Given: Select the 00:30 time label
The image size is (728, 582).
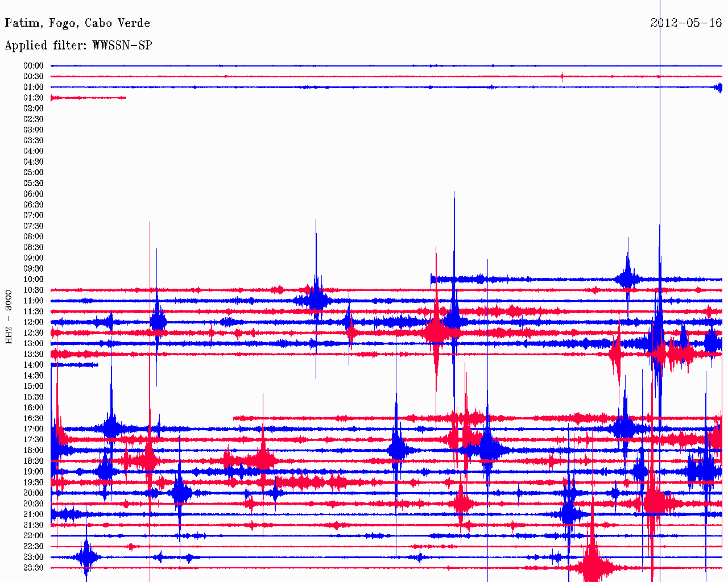Looking at the screenshot, I should pyautogui.click(x=34, y=76).
